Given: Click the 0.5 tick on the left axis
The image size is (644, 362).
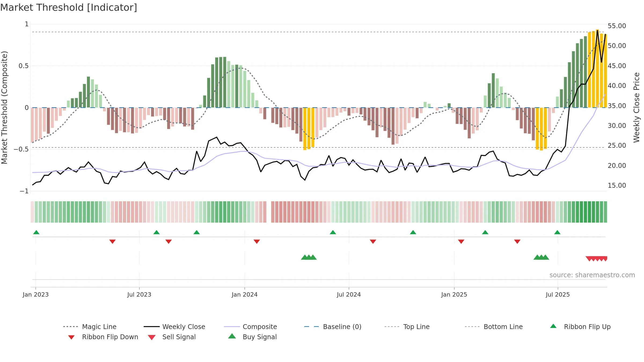Looking at the screenshot, I should point(24,66).
